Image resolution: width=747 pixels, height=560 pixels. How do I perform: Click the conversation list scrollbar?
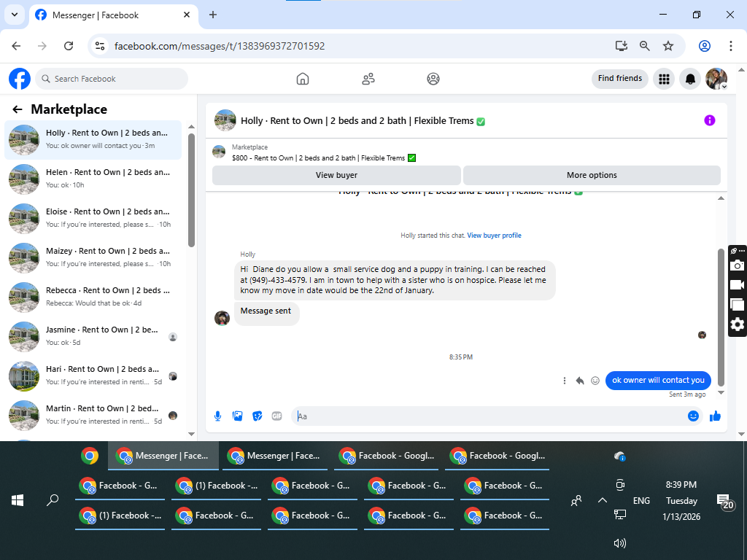click(192, 190)
